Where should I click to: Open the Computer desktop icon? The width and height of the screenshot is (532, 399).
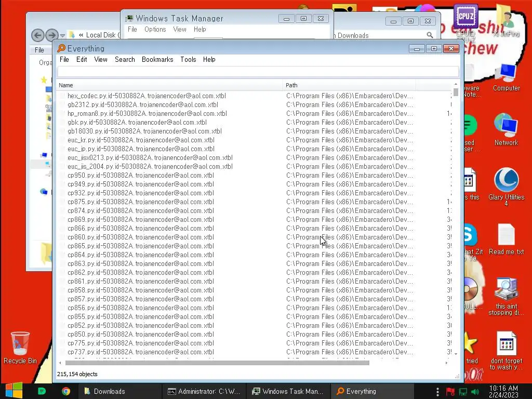coord(506,77)
